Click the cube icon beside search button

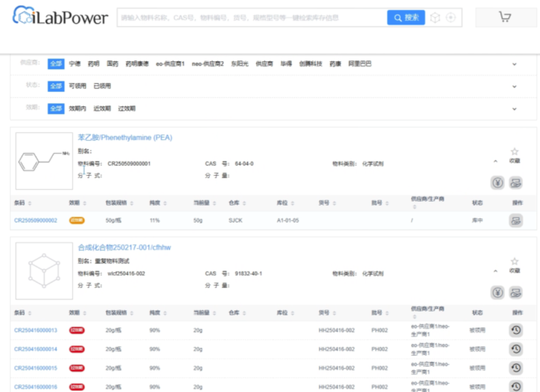point(436,18)
